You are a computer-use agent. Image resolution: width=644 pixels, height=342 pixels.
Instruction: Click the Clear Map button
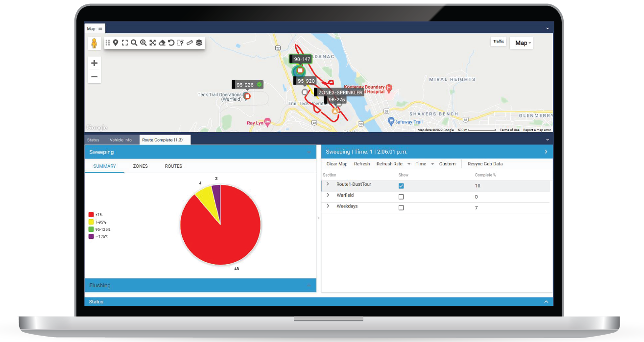tap(337, 164)
